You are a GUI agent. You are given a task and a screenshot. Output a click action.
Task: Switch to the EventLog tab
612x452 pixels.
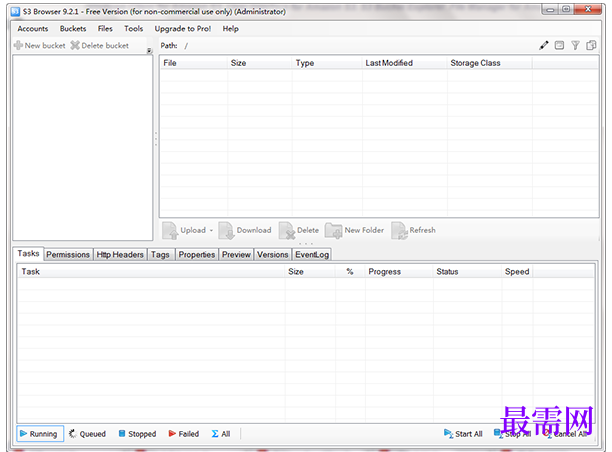tap(312, 254)
